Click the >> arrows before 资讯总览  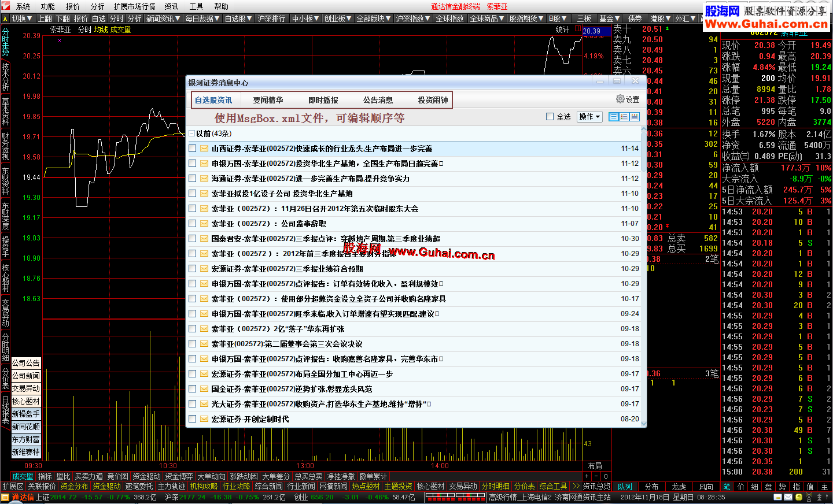click(576, 487)
